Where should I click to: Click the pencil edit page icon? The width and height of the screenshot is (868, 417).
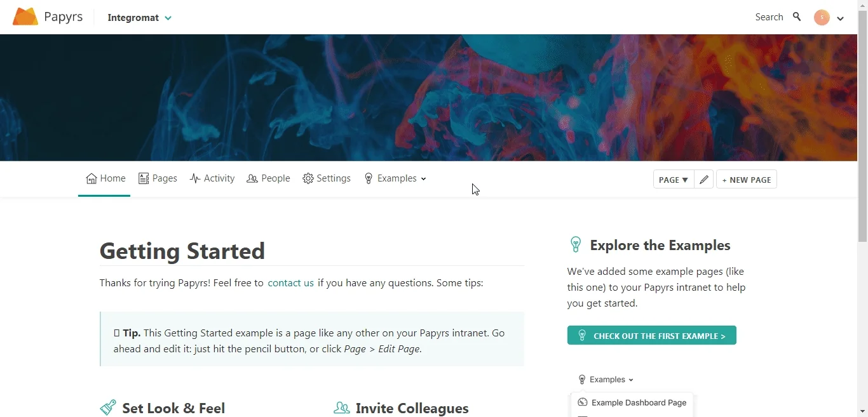tap(703, 180)
